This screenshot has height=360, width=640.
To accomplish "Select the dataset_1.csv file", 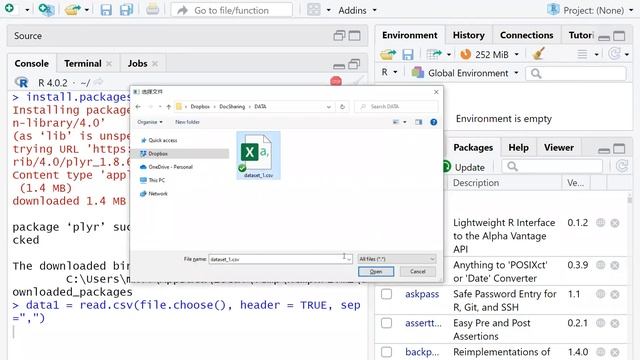I will point(258,156).
